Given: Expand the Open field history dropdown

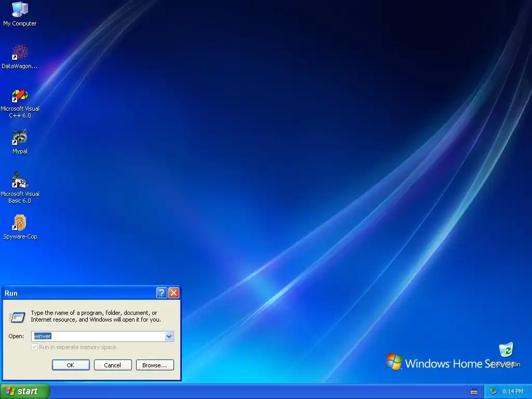Looking at the screenshot, I should (169, 336).
